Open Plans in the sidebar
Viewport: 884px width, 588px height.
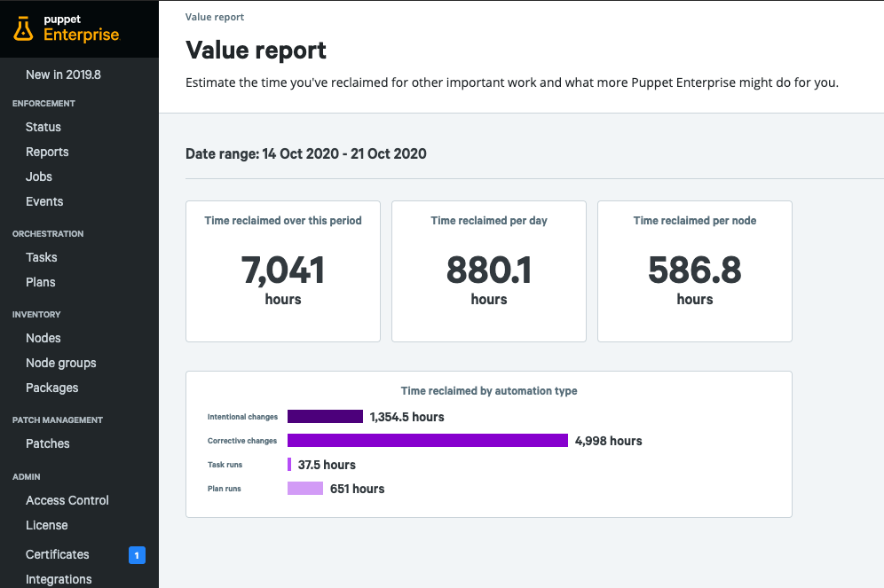coord(41,282)
